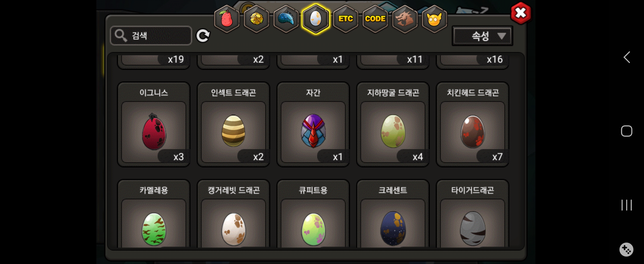Switch to the CODE tab

[375, 19]
